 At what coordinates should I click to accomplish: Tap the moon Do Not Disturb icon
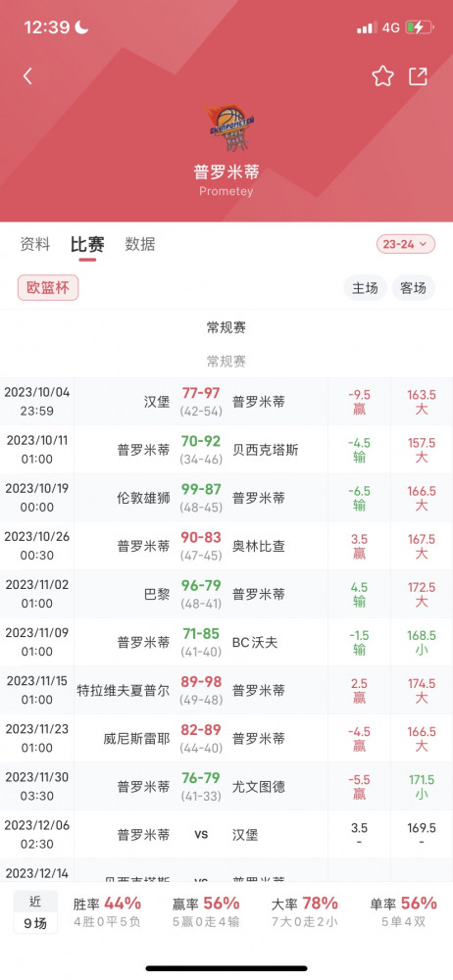coord(82,26)
